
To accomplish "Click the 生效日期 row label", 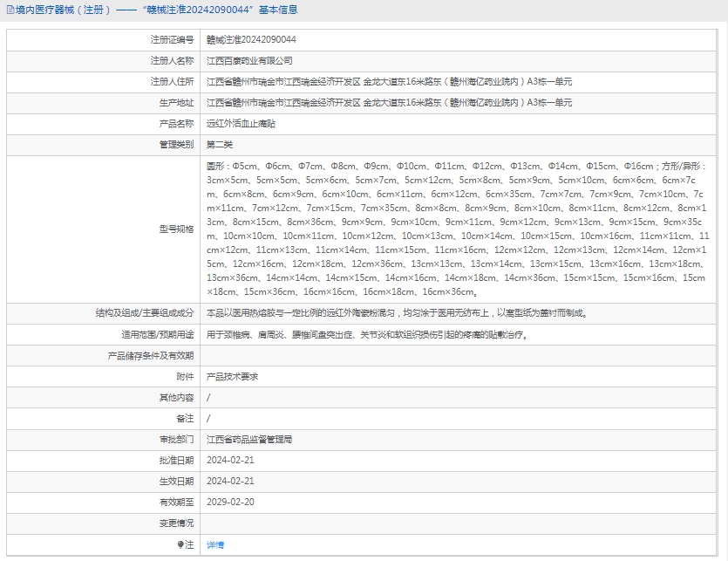I will click(x=176, y=482).
